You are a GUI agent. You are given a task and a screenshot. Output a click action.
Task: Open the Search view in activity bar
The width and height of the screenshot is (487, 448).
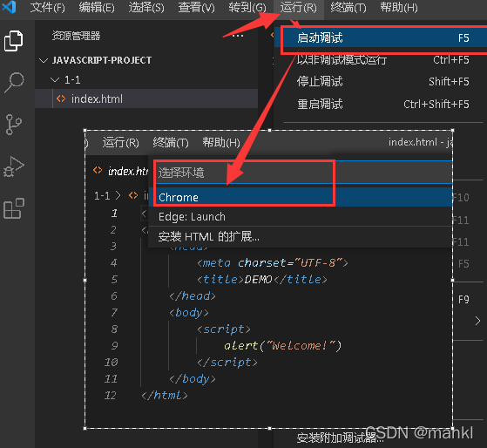point(14,82)
